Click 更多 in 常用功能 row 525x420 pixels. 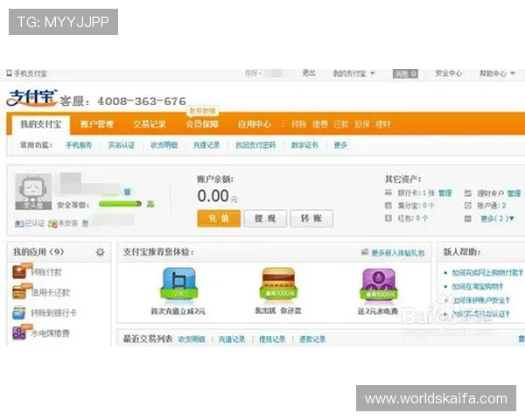click(340, 145)
